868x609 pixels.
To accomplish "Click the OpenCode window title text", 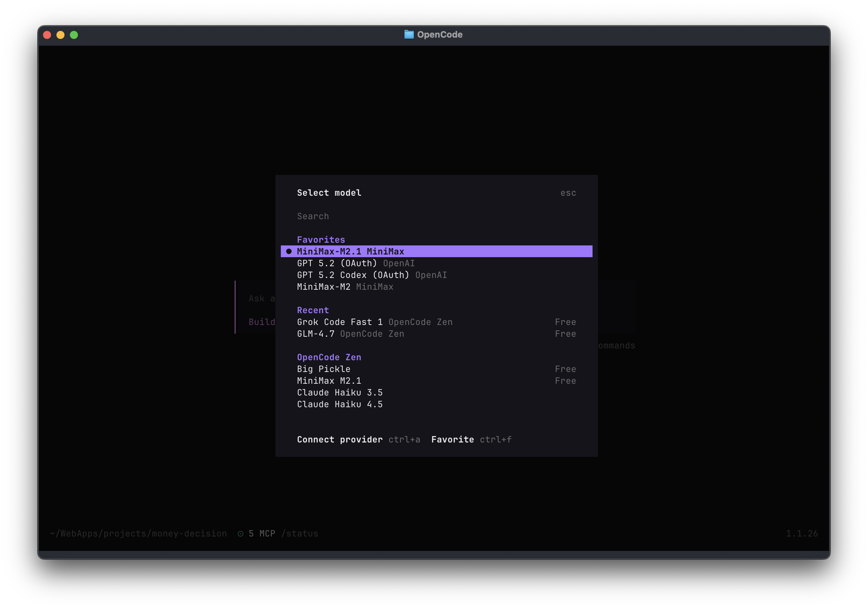I will [440, 34].
